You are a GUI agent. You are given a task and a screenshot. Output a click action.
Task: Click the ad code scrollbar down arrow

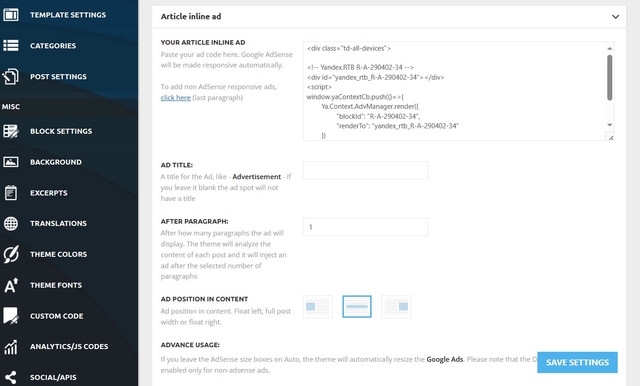pyautogui.click(x=609, y=125)
